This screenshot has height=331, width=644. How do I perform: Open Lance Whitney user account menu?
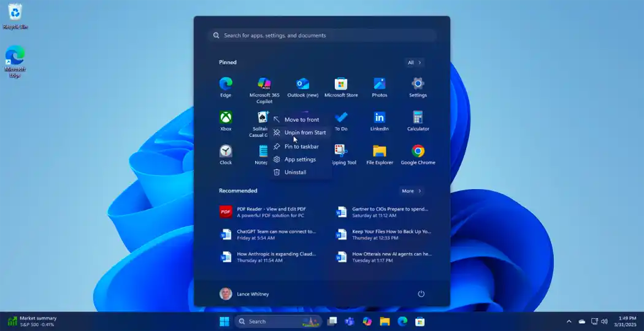pos(244,294)
